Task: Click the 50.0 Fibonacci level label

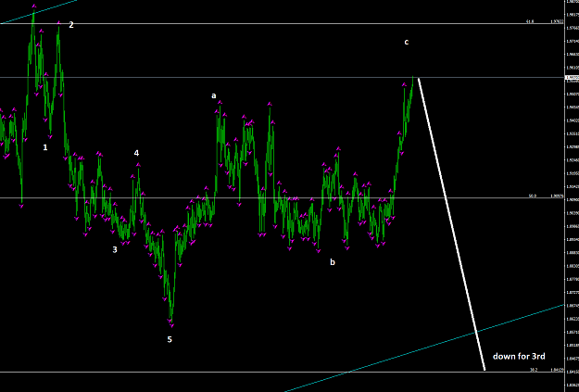Action: pos(532,196)
